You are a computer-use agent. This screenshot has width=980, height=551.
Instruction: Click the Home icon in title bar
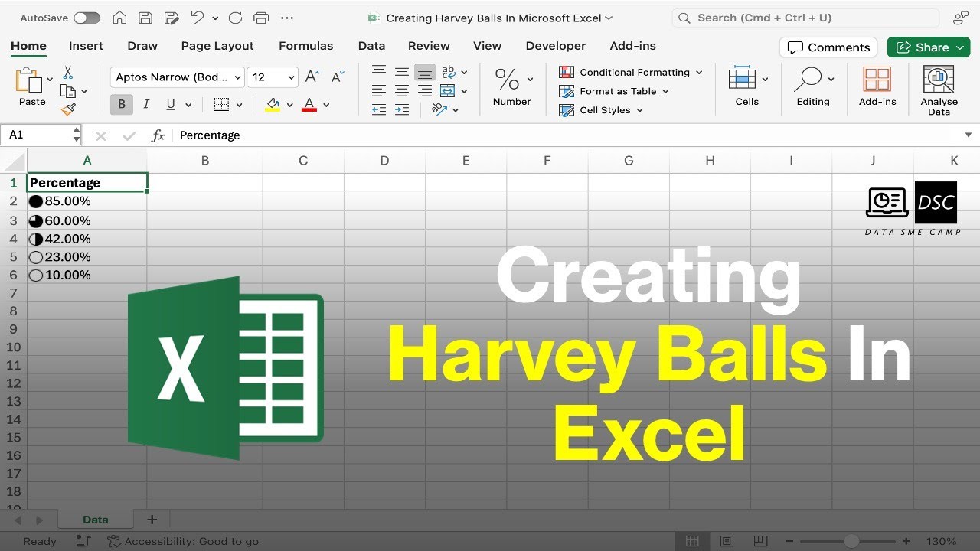[x=119, y=18]
